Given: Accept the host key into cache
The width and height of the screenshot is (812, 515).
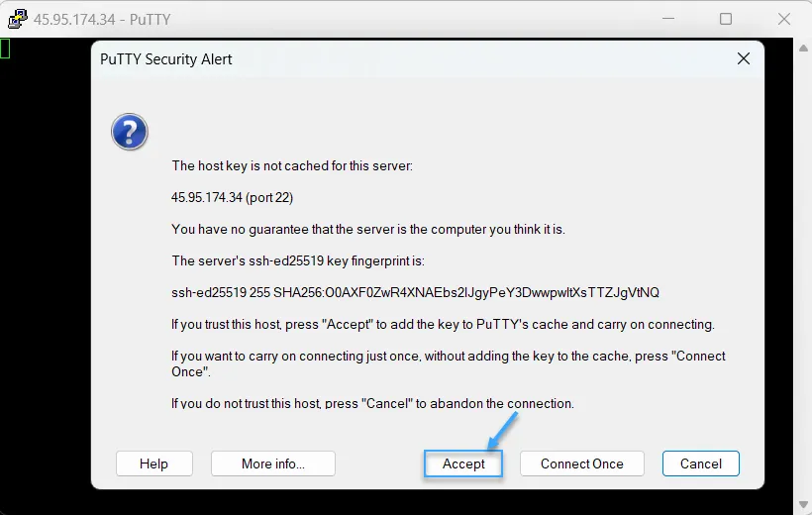Looking at the screenshot, I should (463, 463).
